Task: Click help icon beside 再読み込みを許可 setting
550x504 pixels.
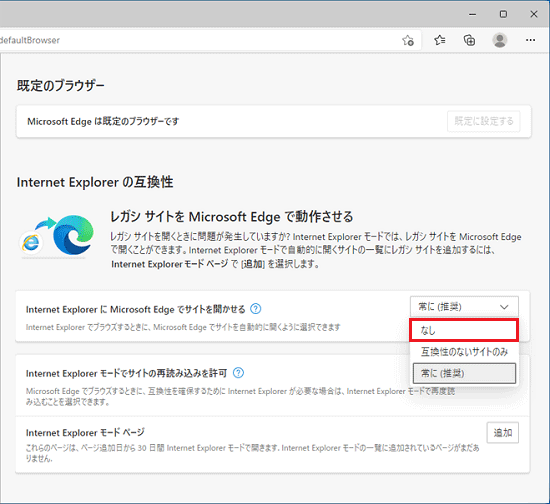Action: click(x=238, y=373)
